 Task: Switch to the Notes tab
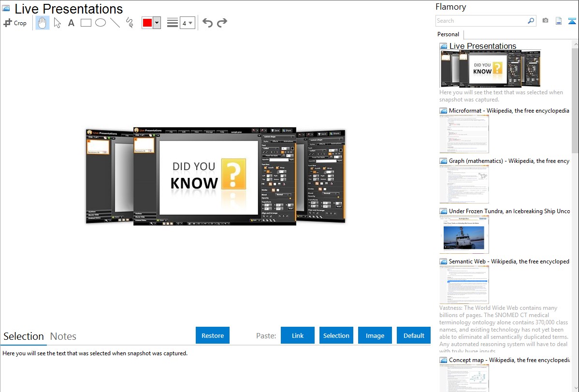pos(63,336)
